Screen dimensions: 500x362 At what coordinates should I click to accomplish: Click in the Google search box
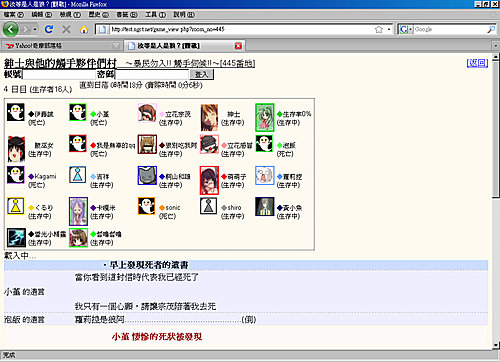click(450, 29)
